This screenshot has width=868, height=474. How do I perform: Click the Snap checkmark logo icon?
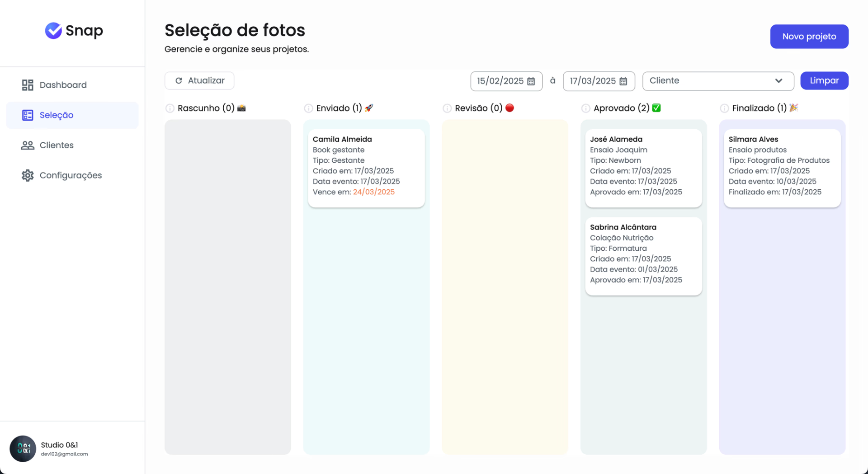pos(53,30)
